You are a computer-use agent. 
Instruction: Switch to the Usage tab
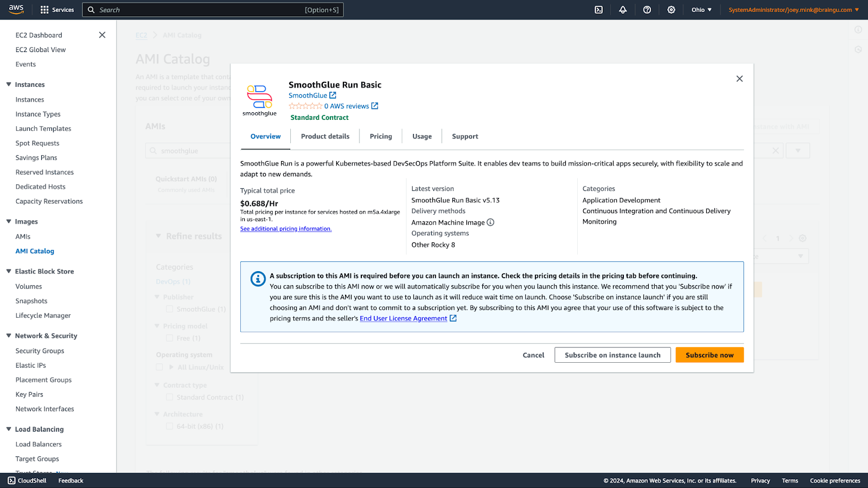click(422, 137)
